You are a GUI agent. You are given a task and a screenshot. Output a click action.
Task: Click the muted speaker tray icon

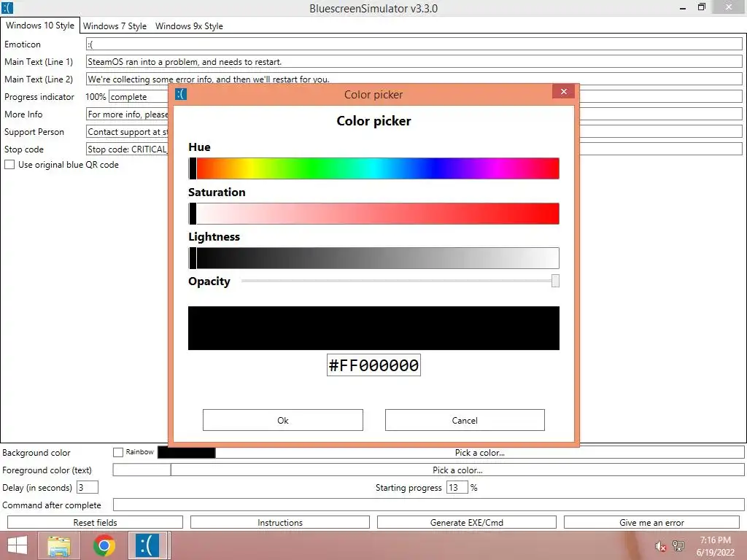tap(660, 546)
